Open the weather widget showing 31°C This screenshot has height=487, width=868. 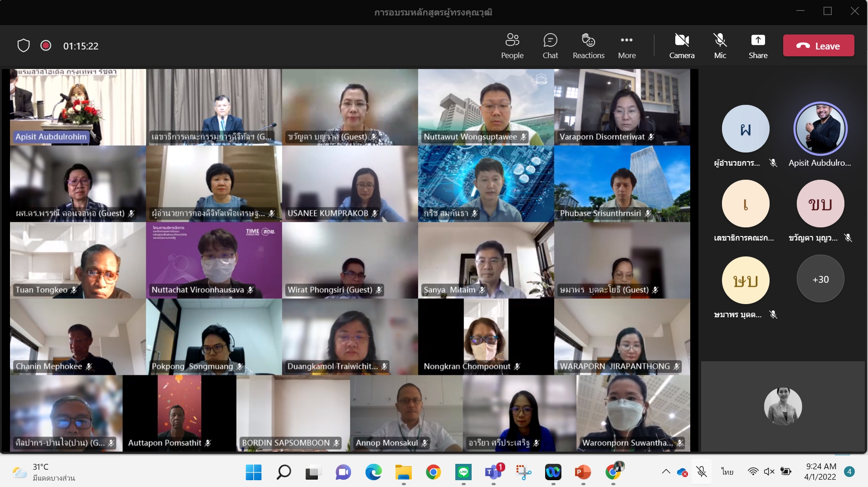coord(44,472)
